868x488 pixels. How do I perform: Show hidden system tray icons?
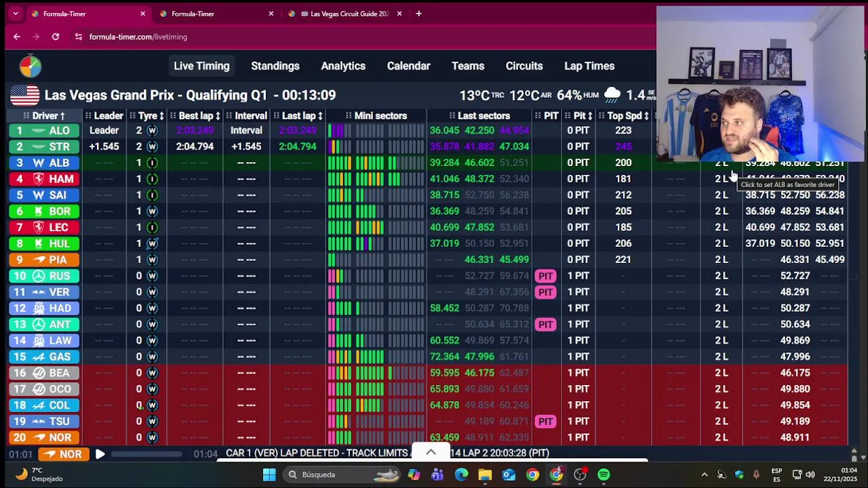(704, 474)
